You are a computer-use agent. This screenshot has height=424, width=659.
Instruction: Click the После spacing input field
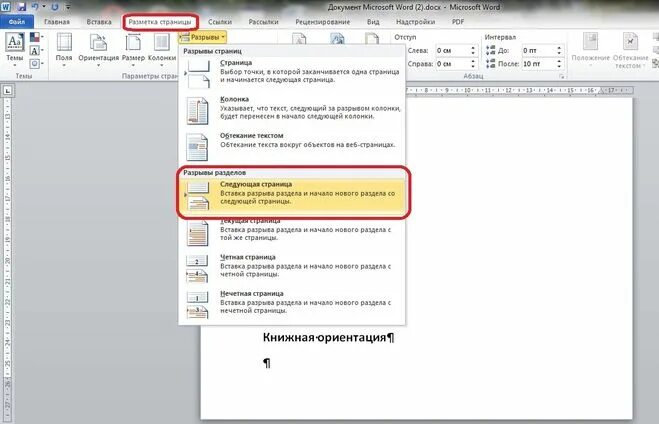coord(538,64)
